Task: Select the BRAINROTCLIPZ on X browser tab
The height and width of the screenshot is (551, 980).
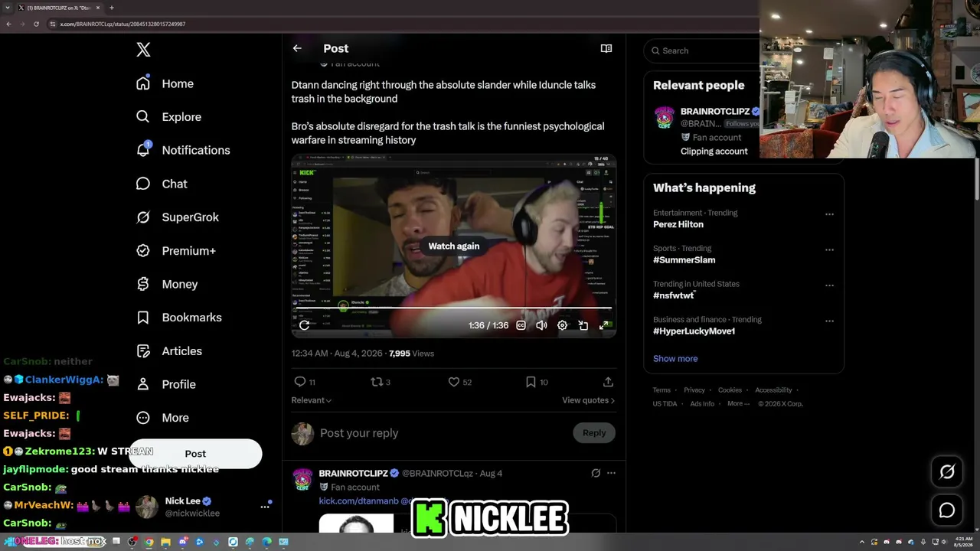Action: click(60, 8)
